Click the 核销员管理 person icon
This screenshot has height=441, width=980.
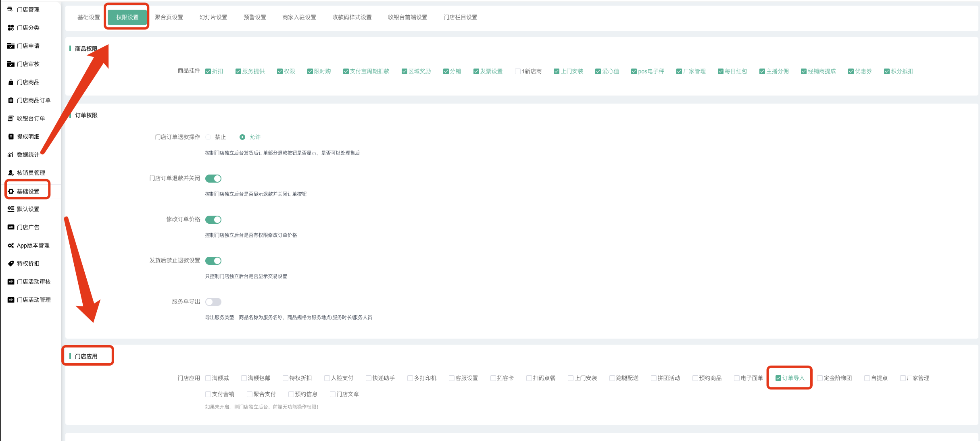coord(11,173)
